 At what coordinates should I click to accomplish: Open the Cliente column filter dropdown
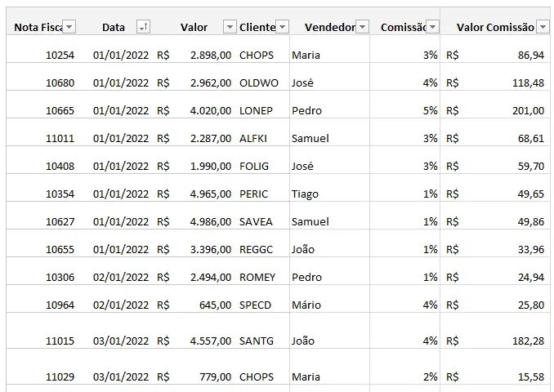(x=282, y=27)
